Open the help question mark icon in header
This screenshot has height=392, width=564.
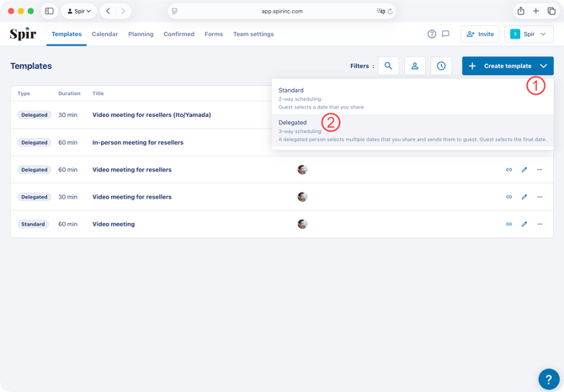(x=432, y=34)
